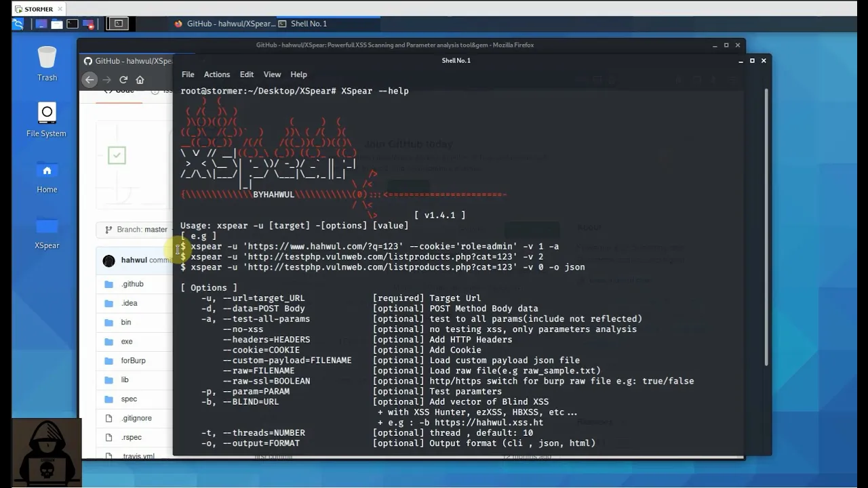Image resolution: width=868 pixels, height=488 pixels.
Task: Open the forBurp folder
Action: pyautogui.click(x=134, y=361)
